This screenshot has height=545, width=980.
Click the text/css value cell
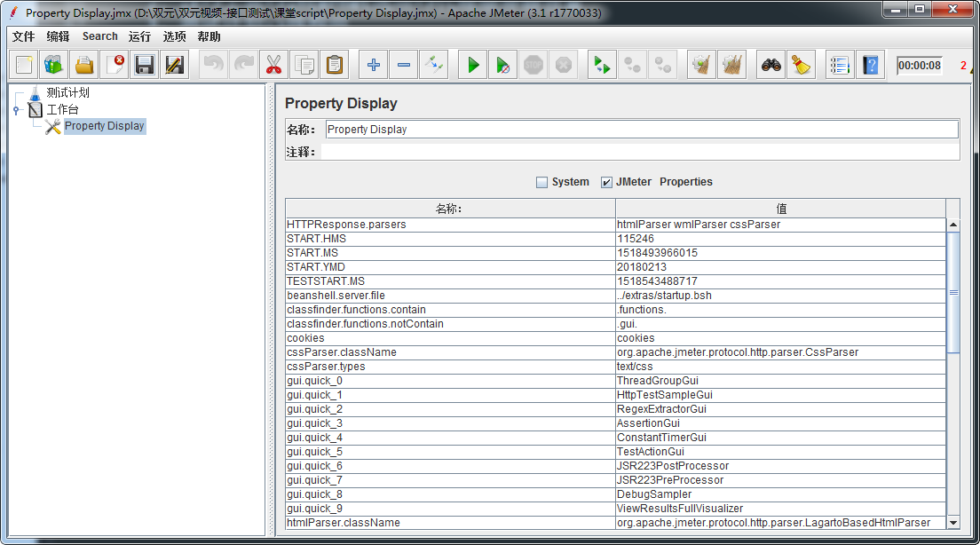tap(780, 367)
